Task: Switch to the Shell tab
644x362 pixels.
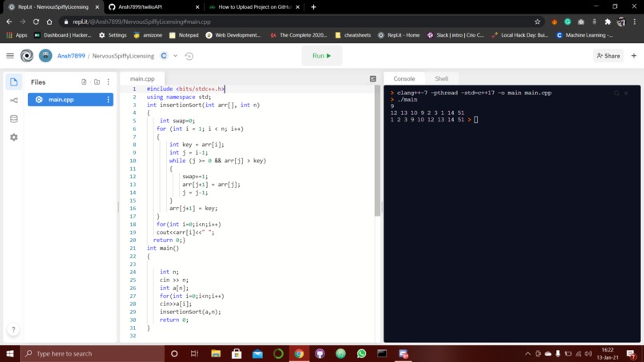Action: click(442, 78)
